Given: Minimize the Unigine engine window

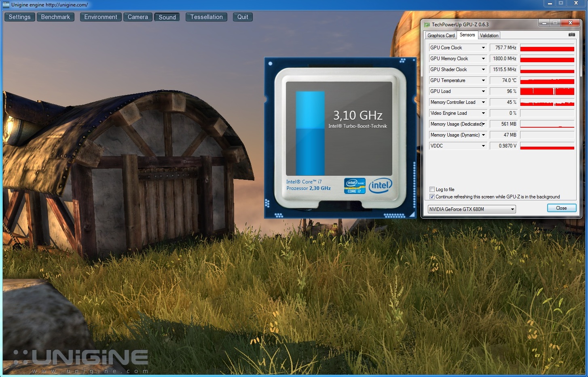Looking at the screenshot, I should tap(550, 3).
